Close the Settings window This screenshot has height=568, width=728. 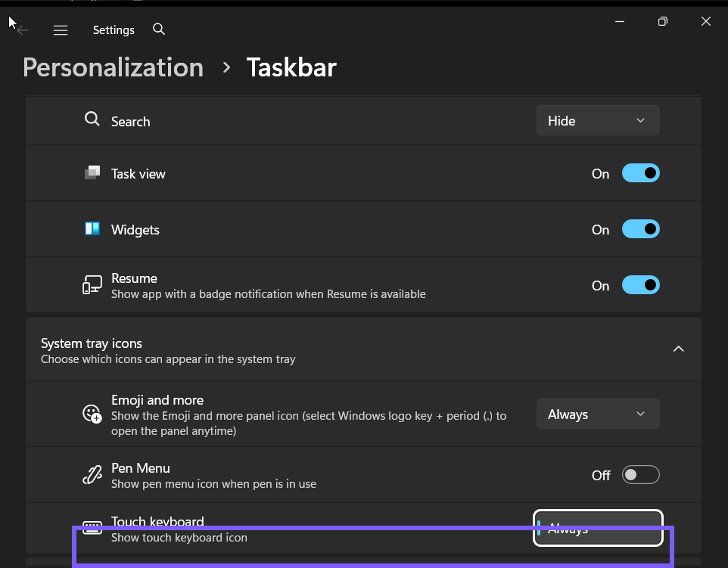click(706, 21)
